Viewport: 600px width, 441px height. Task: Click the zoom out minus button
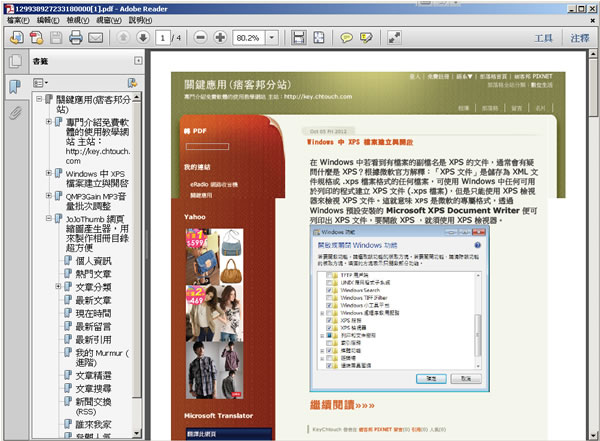[x=201, y=38]
